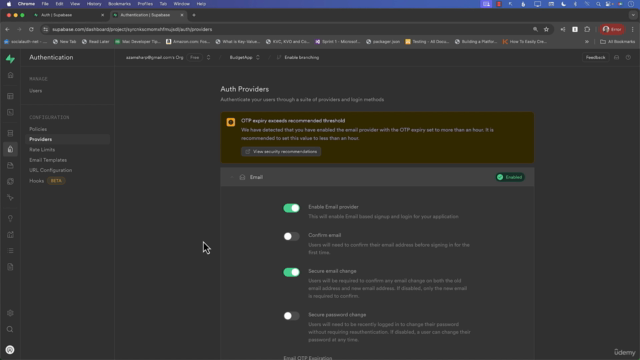This screenshot has width=640, height=360.
Task: Click the address bar URL field
Action: (x=286, y=29)
